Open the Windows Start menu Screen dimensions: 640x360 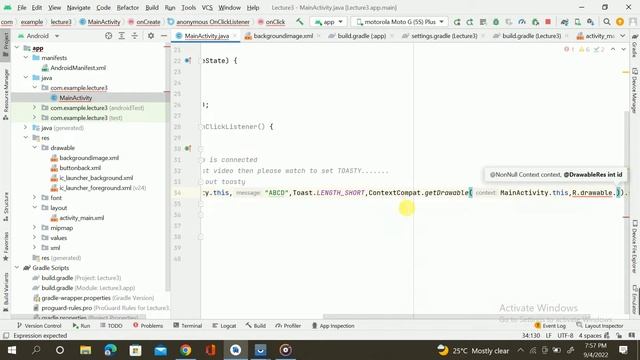[x=12, y=350]
